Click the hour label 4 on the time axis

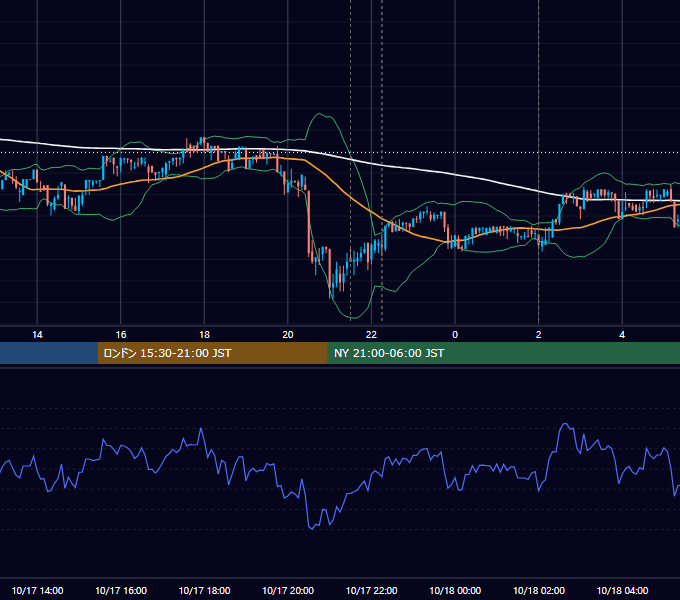[x=622, y=335]
